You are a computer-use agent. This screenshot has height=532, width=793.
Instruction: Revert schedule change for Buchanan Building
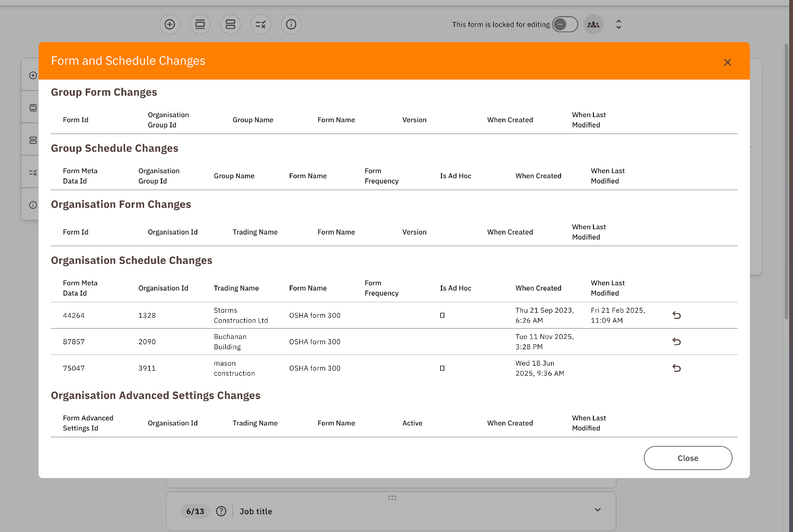click(676, 341)
